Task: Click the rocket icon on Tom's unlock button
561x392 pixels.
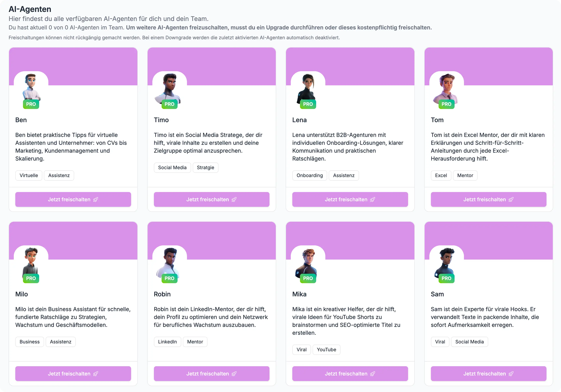Action: point(511,200)
